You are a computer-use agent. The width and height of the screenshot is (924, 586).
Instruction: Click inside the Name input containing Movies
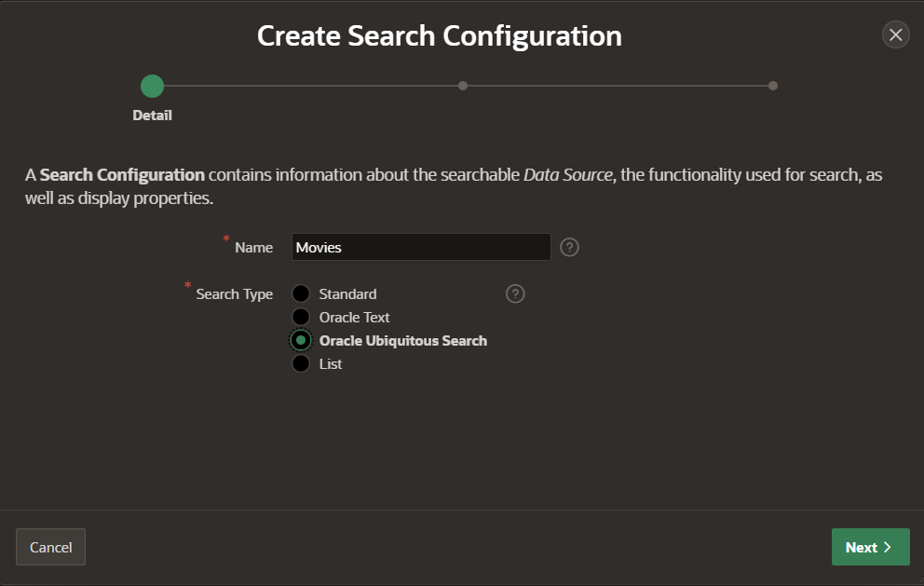420,247
